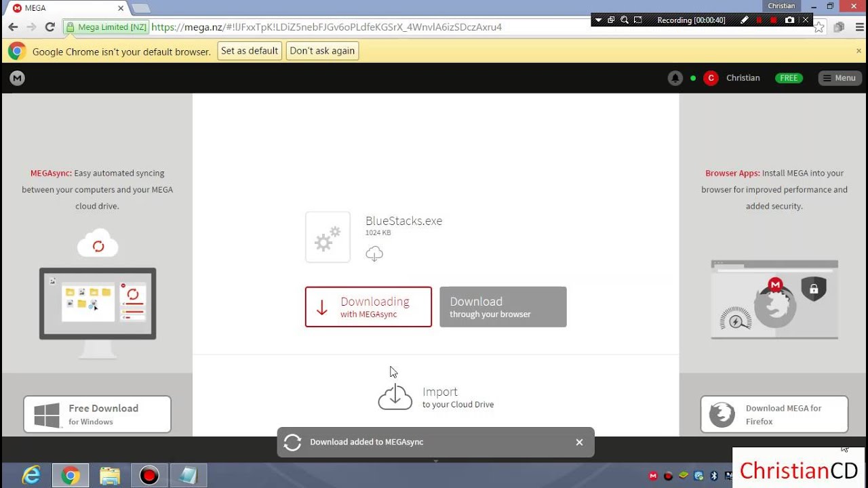868x488 pixels.
Task: Click the recorder pencil draw tool
Action: tap(744, 20)
